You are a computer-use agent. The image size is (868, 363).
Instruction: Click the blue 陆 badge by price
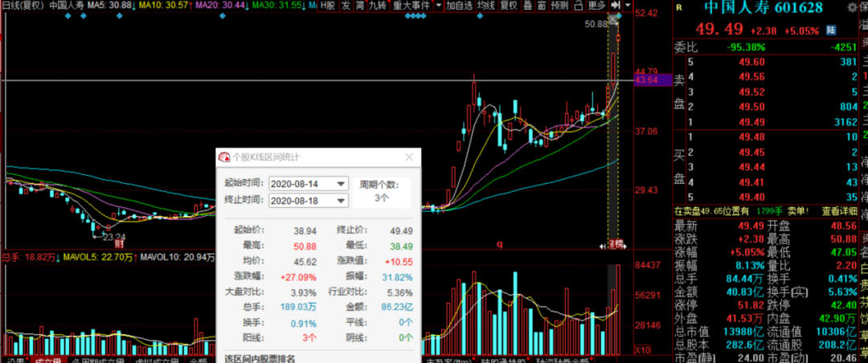(830, 31)
